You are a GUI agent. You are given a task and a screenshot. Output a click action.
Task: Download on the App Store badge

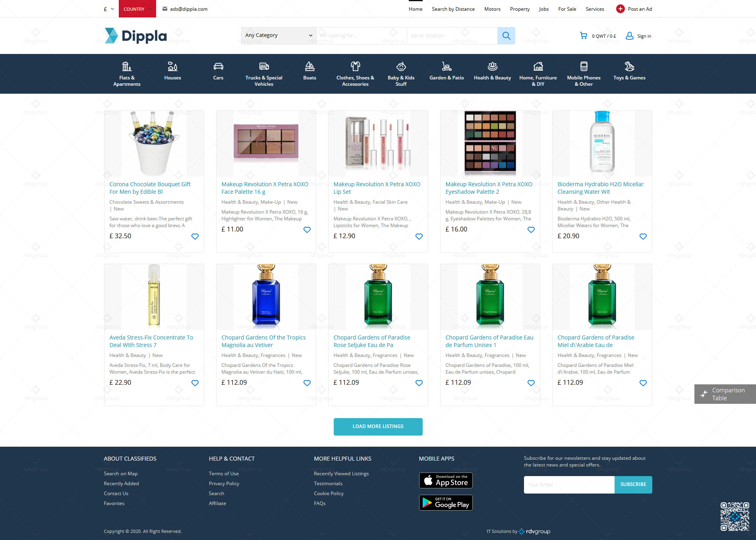pyautogui.click(x=446, y=480)
